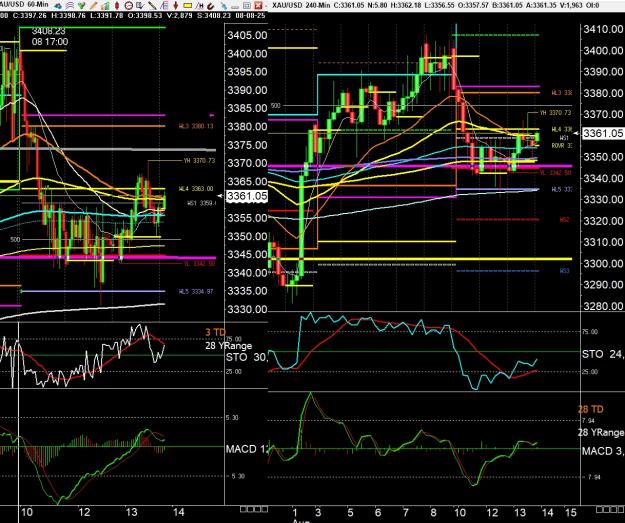
Task: Click the cloud data icon in the toolbar
Action: click(x=58, y=6)
